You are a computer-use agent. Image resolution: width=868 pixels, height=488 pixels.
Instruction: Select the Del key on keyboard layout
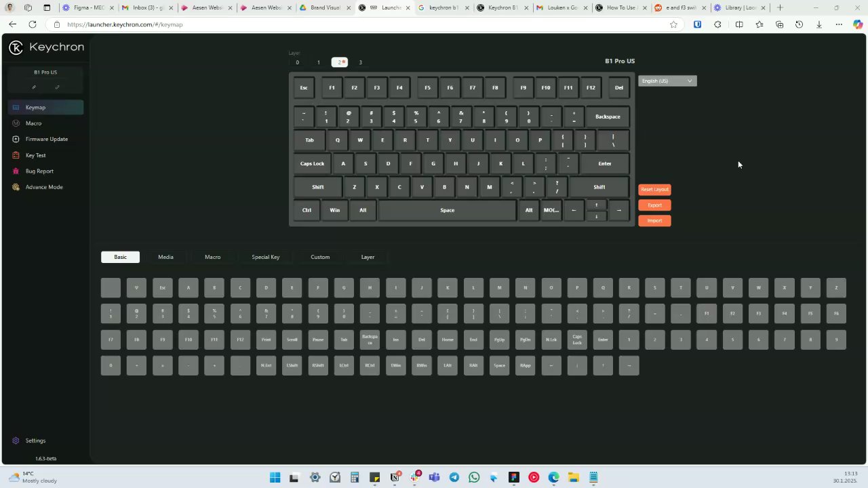pos(619,87)
